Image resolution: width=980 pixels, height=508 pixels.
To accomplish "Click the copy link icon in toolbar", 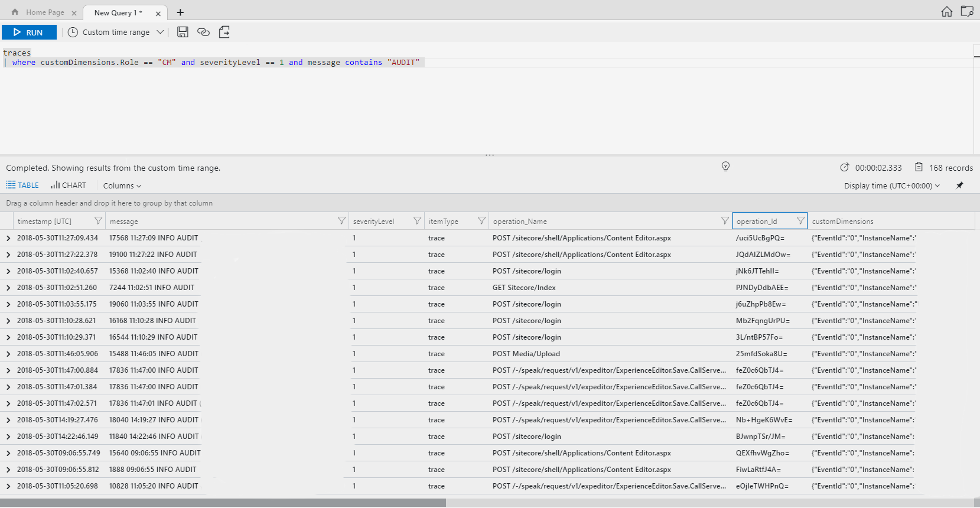I will (x=203, y=32).
